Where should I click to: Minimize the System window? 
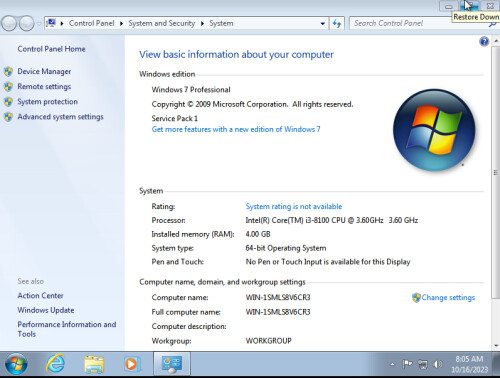pyautogui.click(x=449, y=6)
